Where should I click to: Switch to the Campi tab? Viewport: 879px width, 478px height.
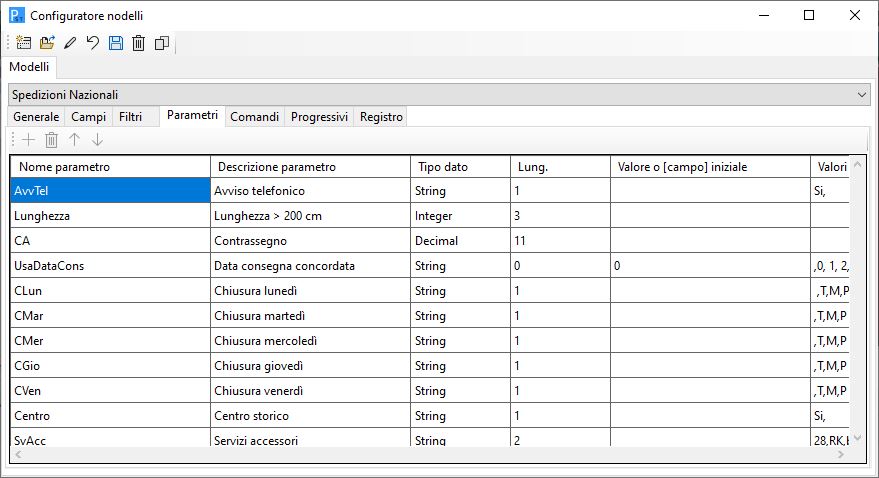point(89,117)
